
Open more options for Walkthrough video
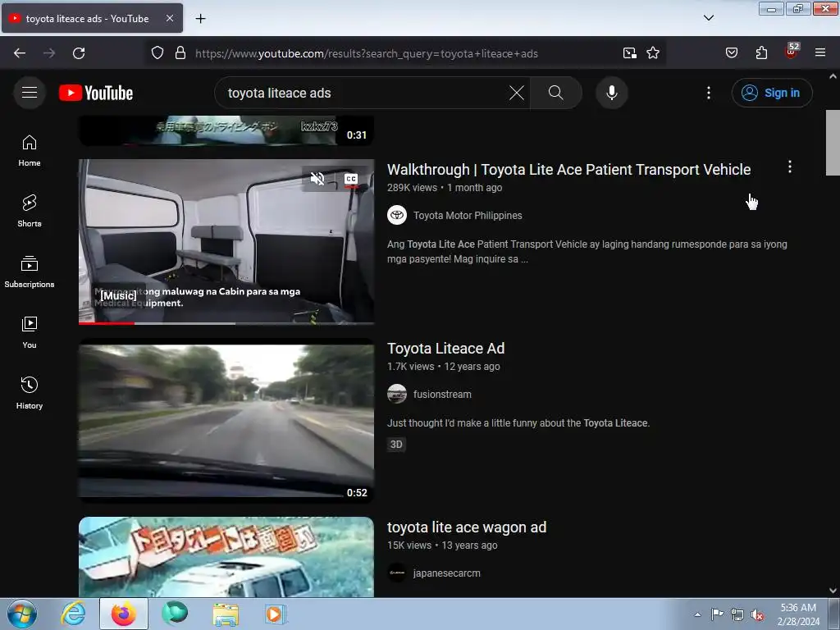(x=789, y=167)
